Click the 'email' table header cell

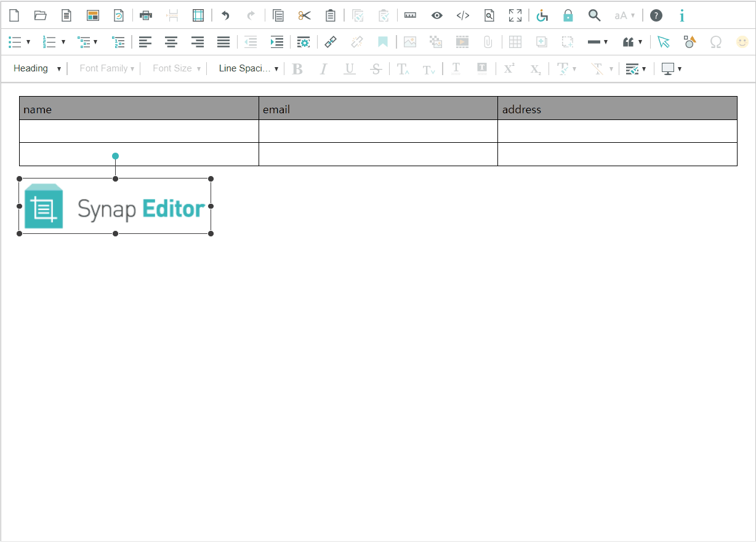378,108
